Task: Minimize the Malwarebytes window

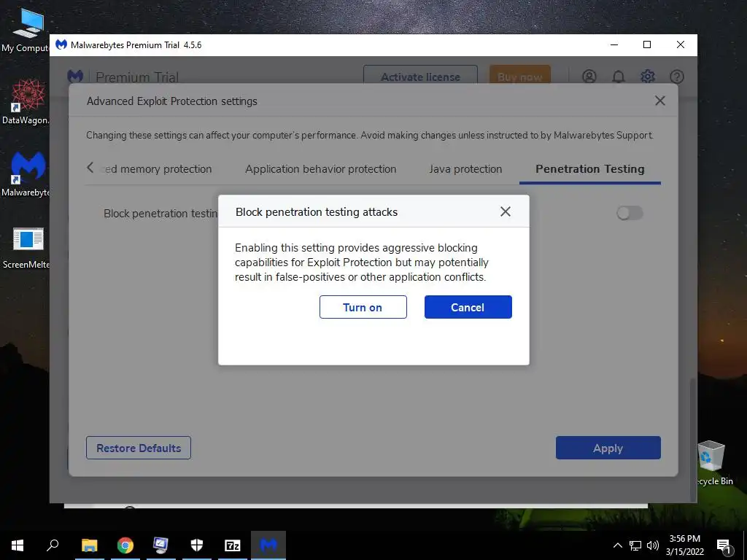Action: pos(614,44)
